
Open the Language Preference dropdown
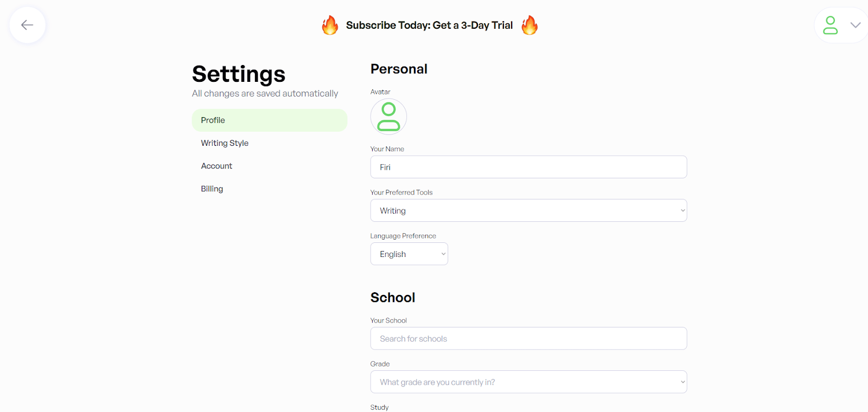pos(409,254)
